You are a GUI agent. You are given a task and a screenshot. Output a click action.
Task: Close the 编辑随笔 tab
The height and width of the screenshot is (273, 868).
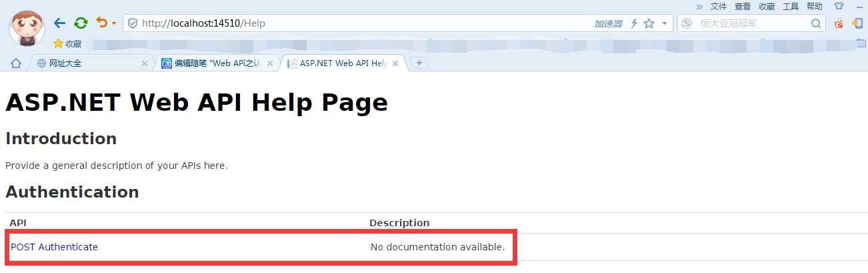[x=270, y=63]
